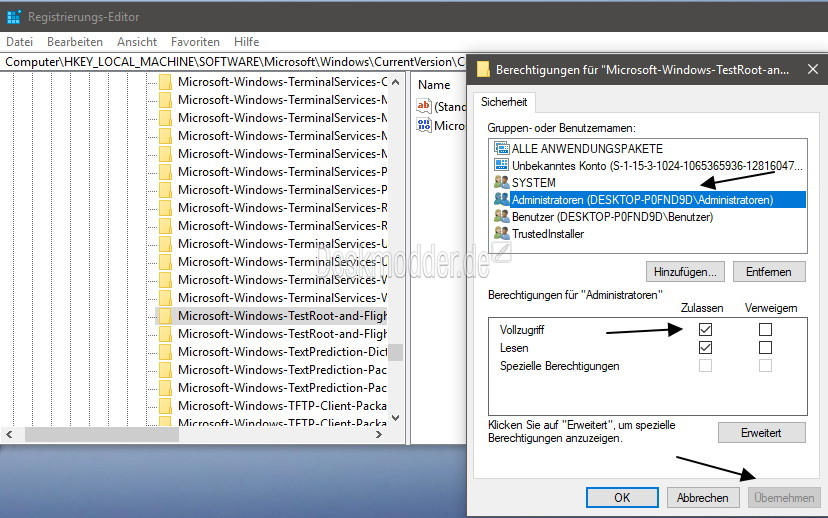Screen dimensions: 828x518
Task: Close the Berechtigungen dialog with the X
Action: [x=813, y=69]
